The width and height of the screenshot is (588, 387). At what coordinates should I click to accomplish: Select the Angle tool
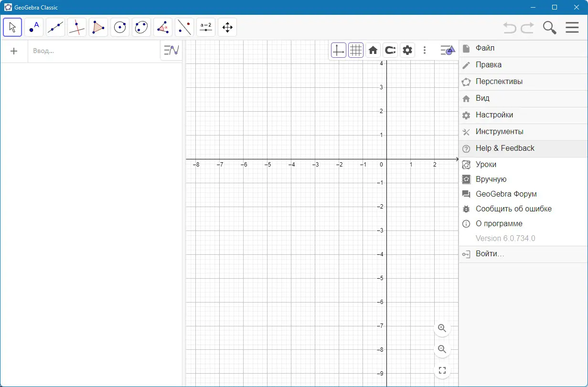click(163, 27)
